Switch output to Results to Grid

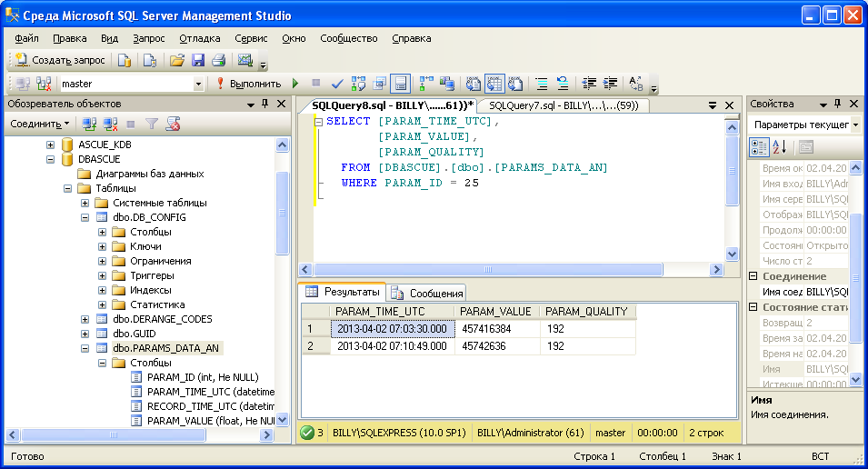pyautogui.click(x=494, y=84)
